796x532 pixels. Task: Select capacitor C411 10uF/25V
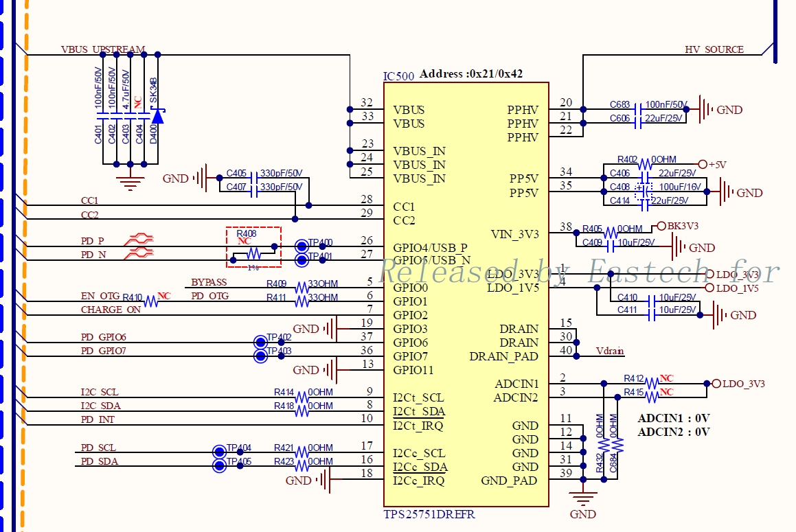(652, 315)
